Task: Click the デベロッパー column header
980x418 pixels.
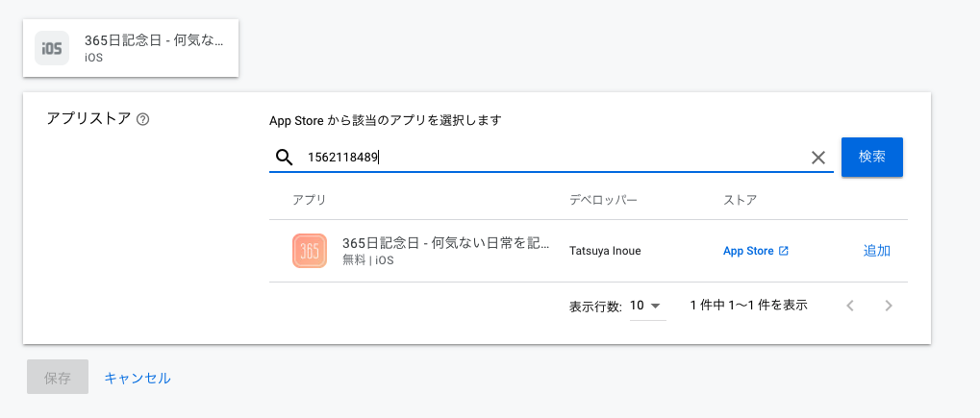Action: (603, 200)
